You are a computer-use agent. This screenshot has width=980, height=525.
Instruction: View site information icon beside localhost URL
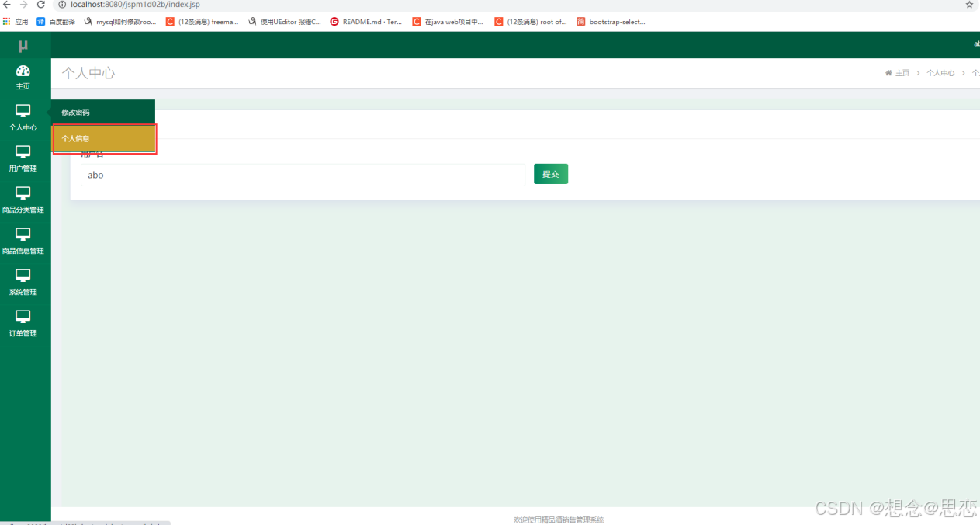(62, 5)
